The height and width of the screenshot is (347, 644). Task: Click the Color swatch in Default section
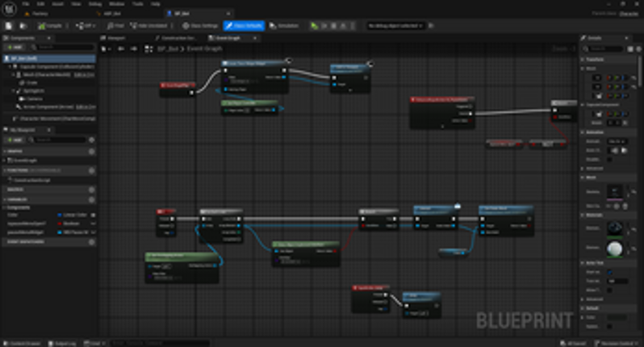(617, 317)
